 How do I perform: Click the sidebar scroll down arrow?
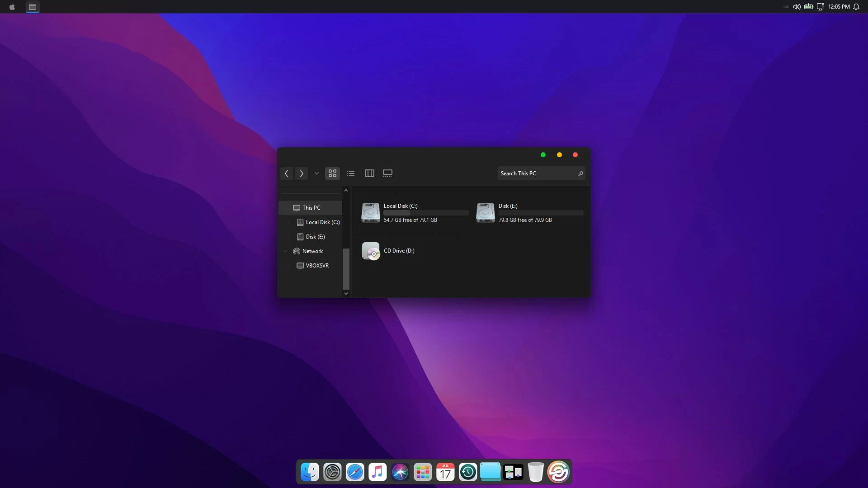click(346, 294)
